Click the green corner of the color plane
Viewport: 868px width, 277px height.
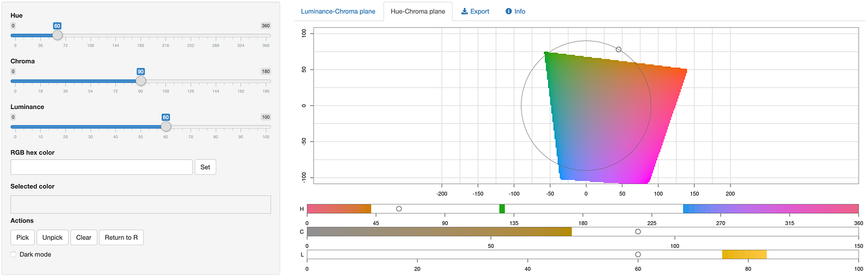click(x=547, y=55)
